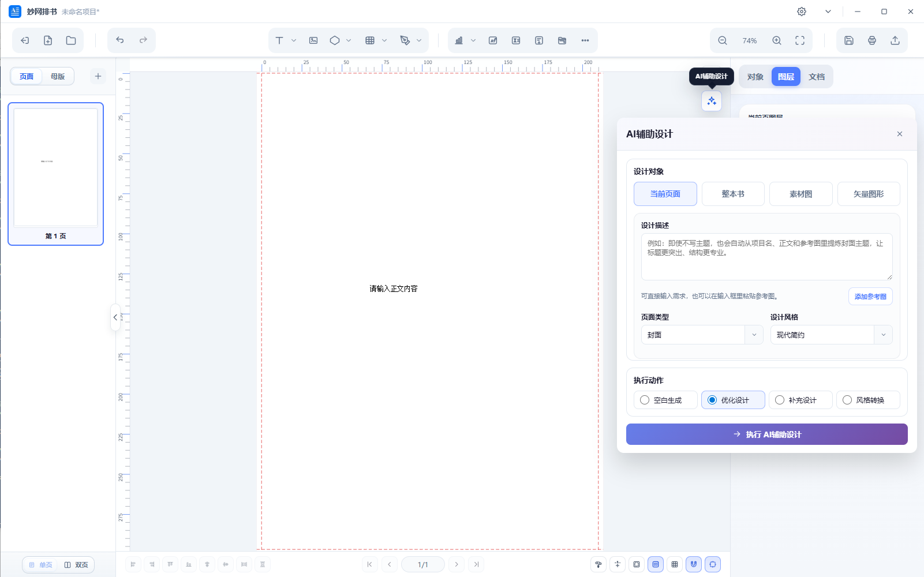Screen dimensions: 924x577
Task: Select the Text tool
Action: [279, 40]
